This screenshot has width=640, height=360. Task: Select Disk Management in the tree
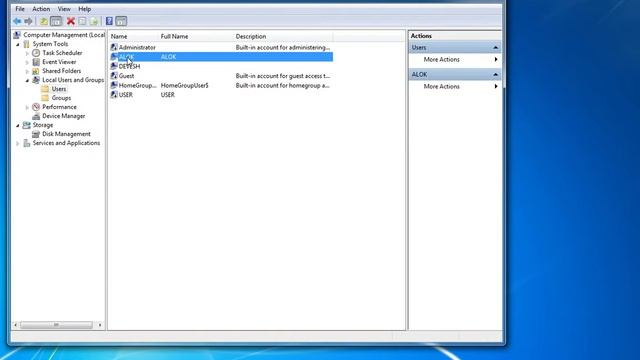point(66,134)
